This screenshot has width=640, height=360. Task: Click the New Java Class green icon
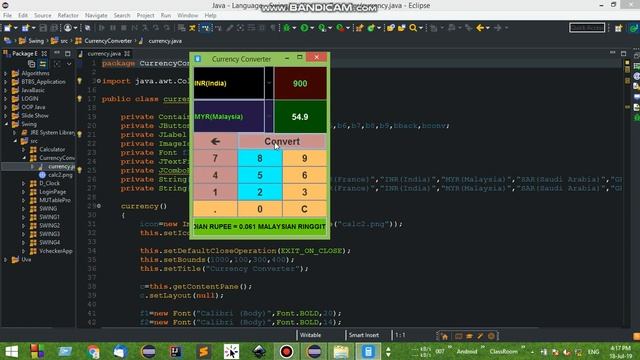(x=371, y=28)
